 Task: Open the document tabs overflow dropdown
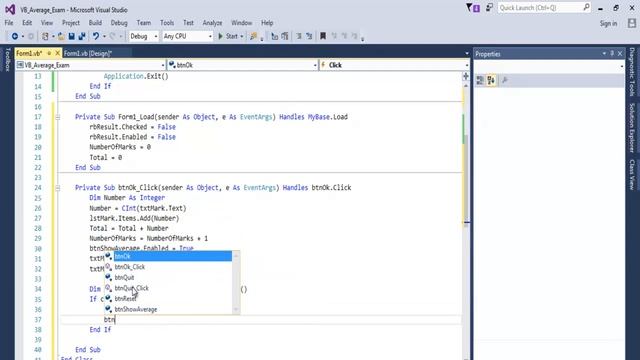pos(467,53)
